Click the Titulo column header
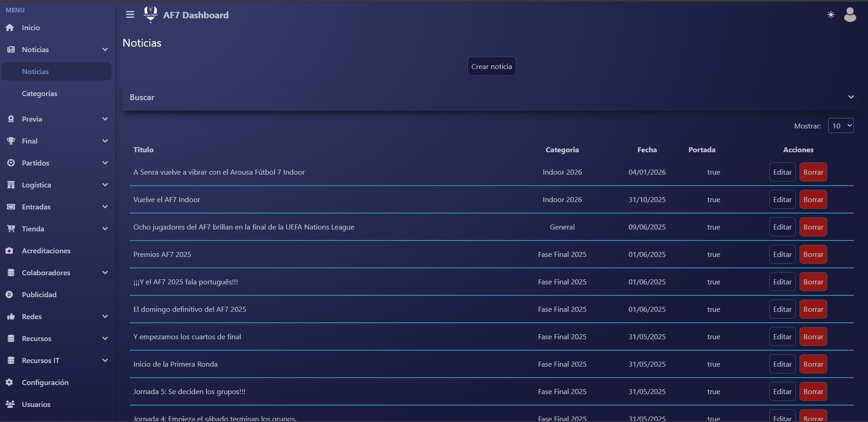Image resolution: width=868 pixels, height=422 pixels. click(143, 150)
